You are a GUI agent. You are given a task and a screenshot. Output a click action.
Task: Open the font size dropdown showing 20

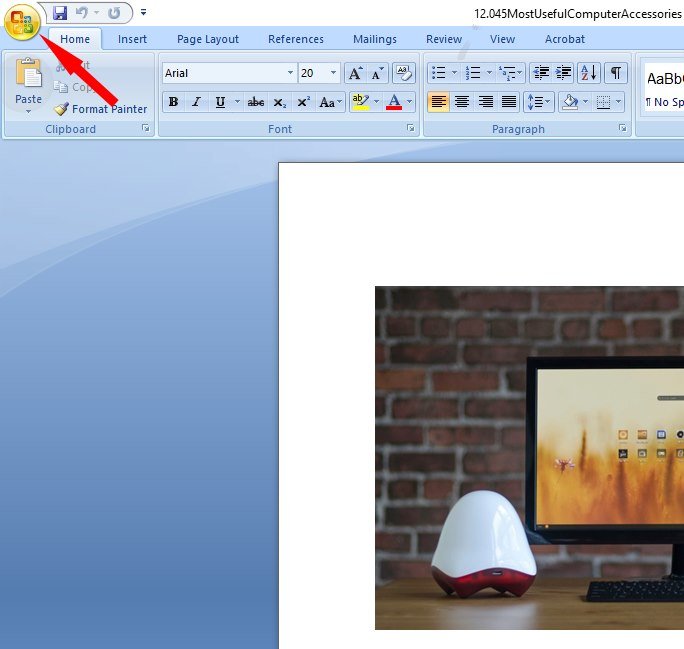pos(334,73)
